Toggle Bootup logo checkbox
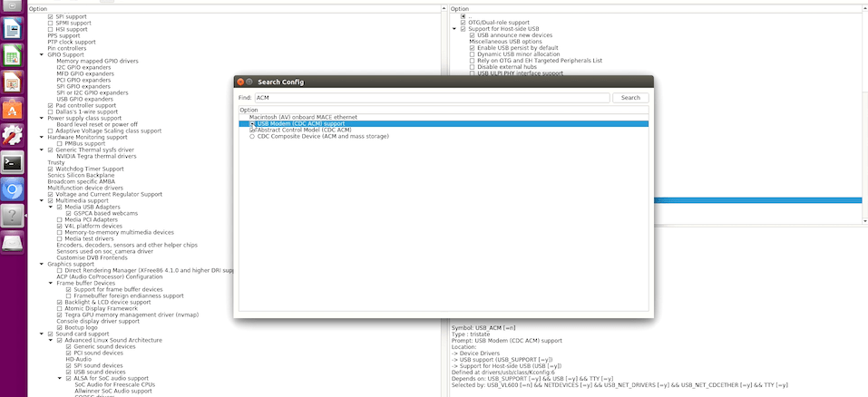Viewport: 868px width, 397px height. 60,328
